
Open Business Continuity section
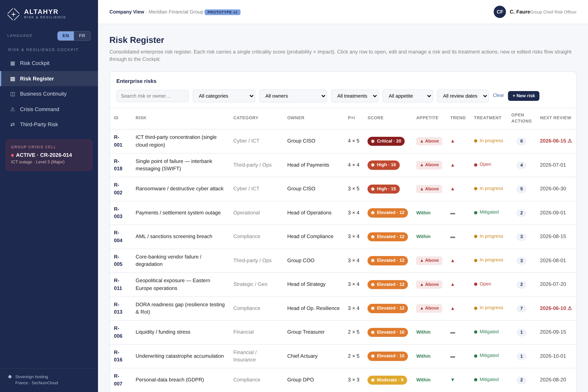[x=49, y=94]
